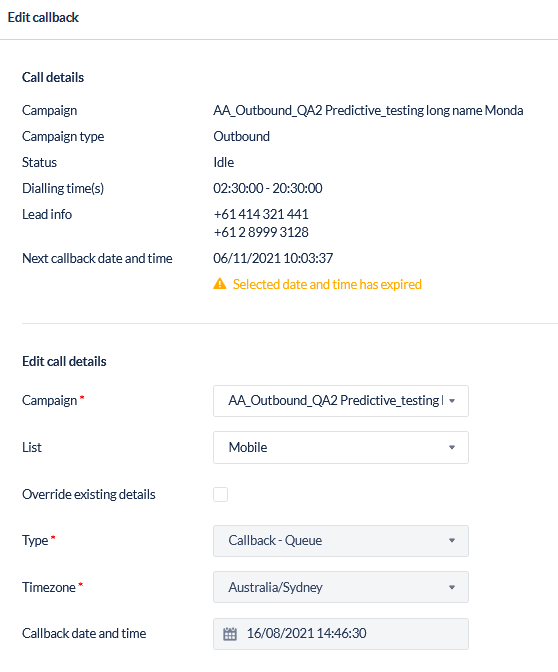This screenshot has width=558, height=672.
Task: Click the Type dropdown arrow
Action: [x=452, y=540]
